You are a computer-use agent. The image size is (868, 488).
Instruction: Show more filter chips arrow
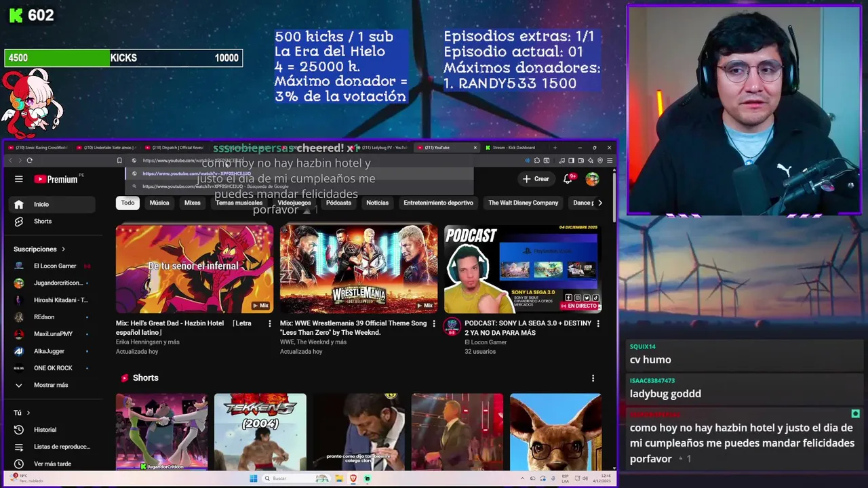click(x=599, y=203)
